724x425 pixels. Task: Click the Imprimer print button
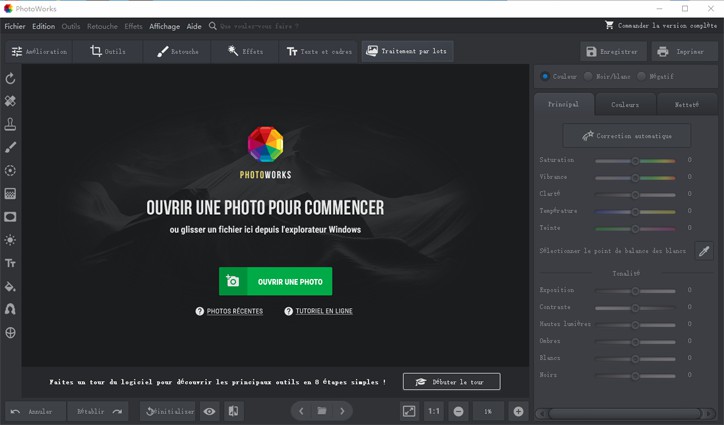683,52
